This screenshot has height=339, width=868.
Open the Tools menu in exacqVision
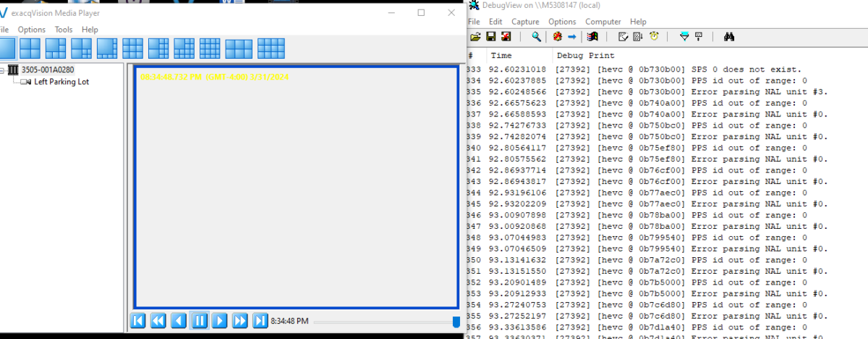coord(64,30)
